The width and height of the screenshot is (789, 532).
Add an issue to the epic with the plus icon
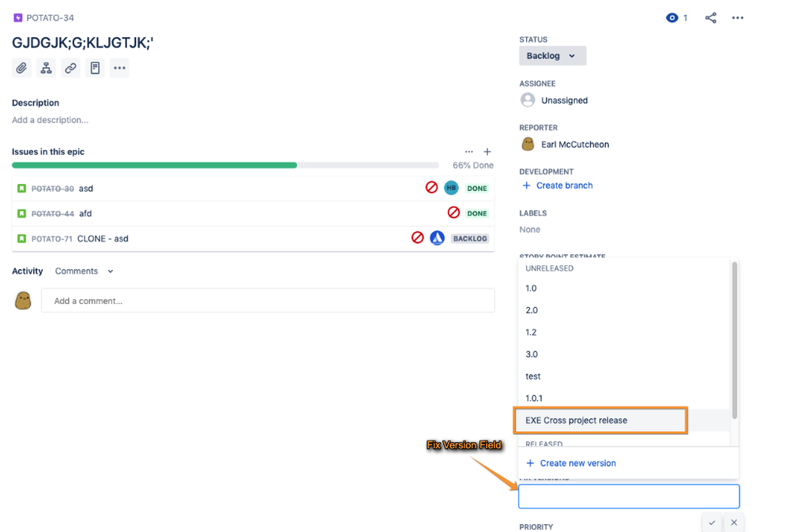click(488, 152)
